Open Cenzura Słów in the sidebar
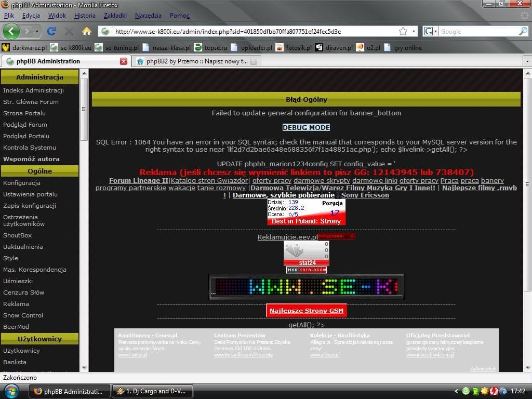 pyautogui.click(x=23, y=292)
